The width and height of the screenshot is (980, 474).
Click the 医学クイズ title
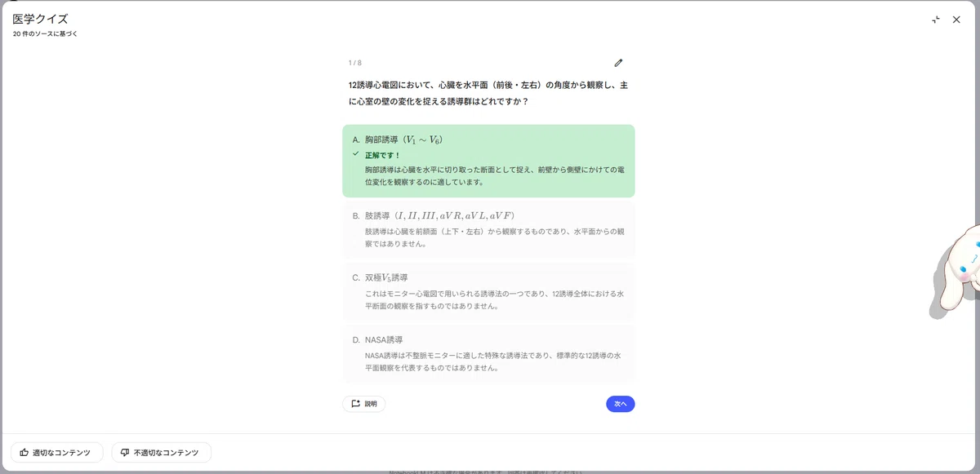click(x=40, y=19)
